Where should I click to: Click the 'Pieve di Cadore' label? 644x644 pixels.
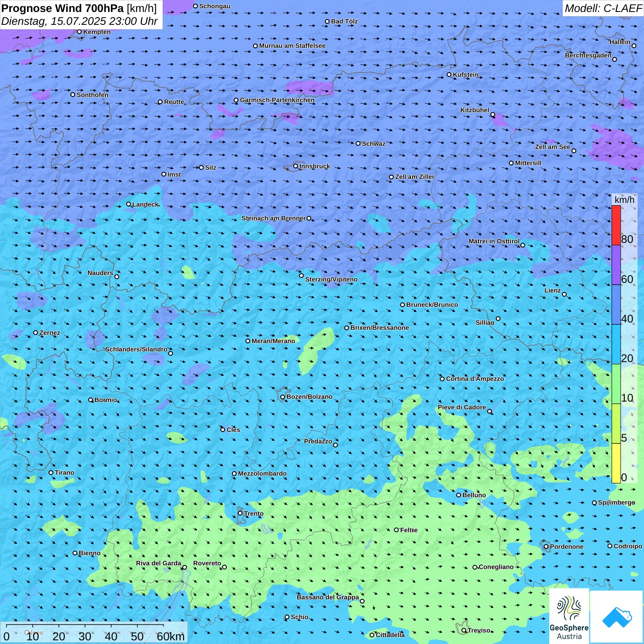462,407
